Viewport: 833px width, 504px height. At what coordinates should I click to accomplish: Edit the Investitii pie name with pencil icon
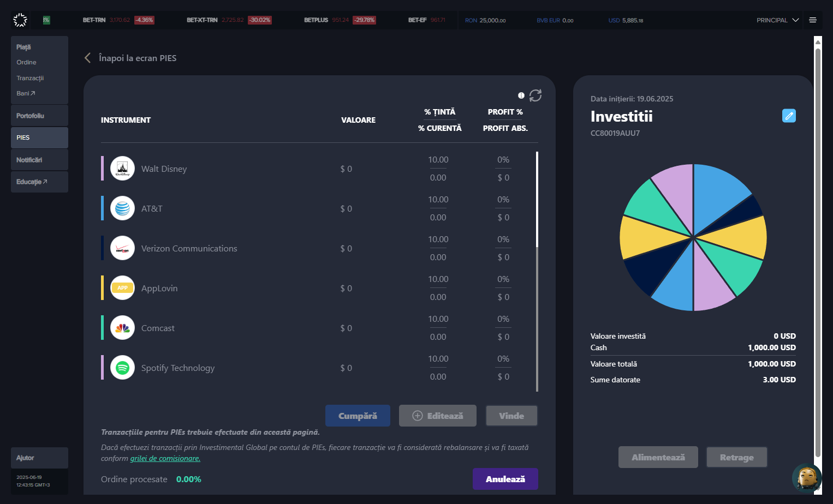[x=789, y=116]
